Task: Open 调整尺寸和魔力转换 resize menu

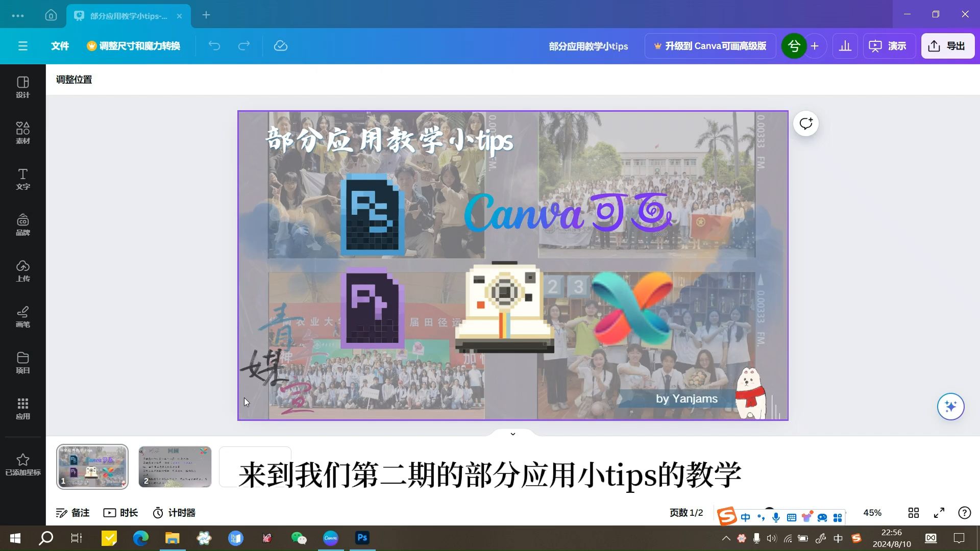Action: 133,46
